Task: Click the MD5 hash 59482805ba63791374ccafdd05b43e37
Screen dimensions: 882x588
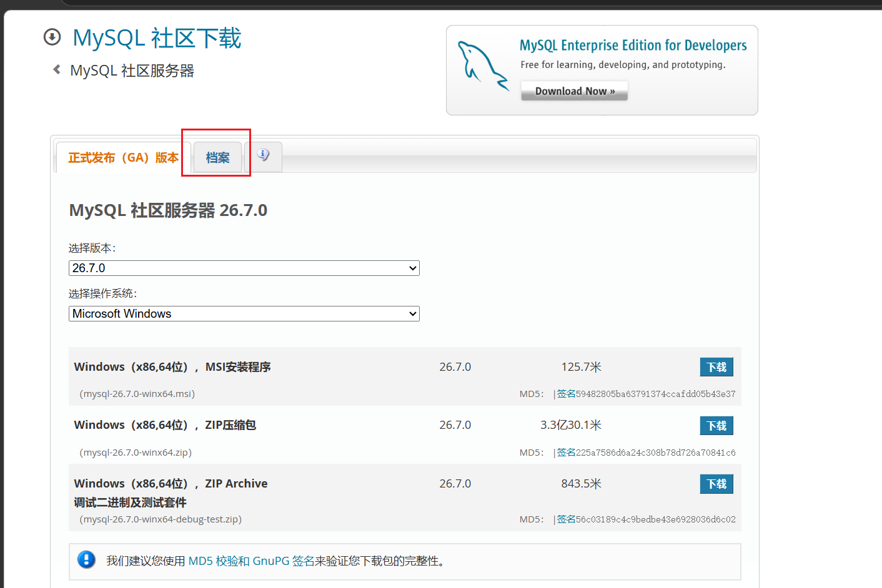Action: tap(656, 394)
